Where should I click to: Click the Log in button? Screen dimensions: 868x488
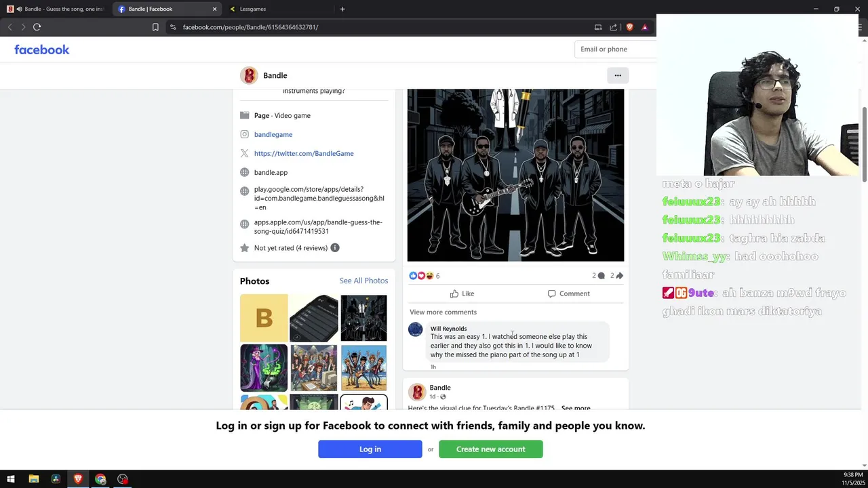(370, 449)
